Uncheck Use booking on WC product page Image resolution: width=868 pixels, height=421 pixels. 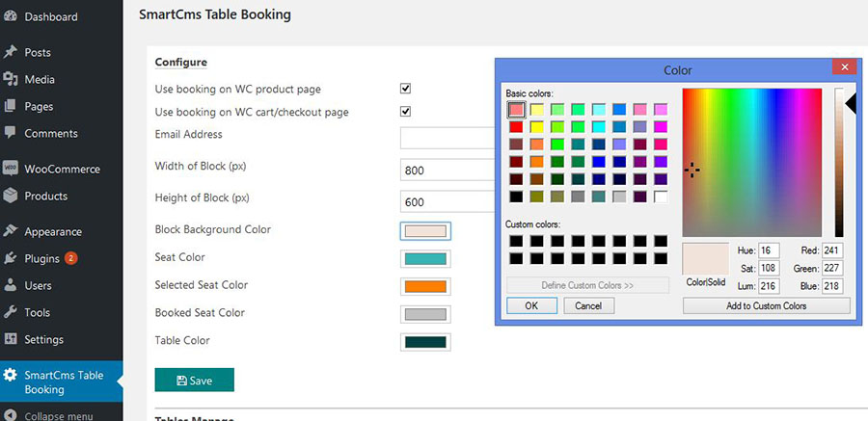pyautogui.click(x=406, y=89)
